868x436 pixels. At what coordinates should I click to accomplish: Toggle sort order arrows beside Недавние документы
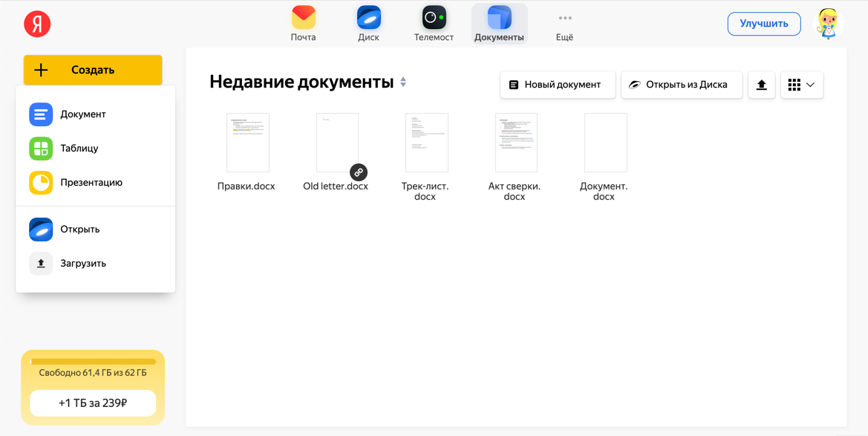[403, 82]
